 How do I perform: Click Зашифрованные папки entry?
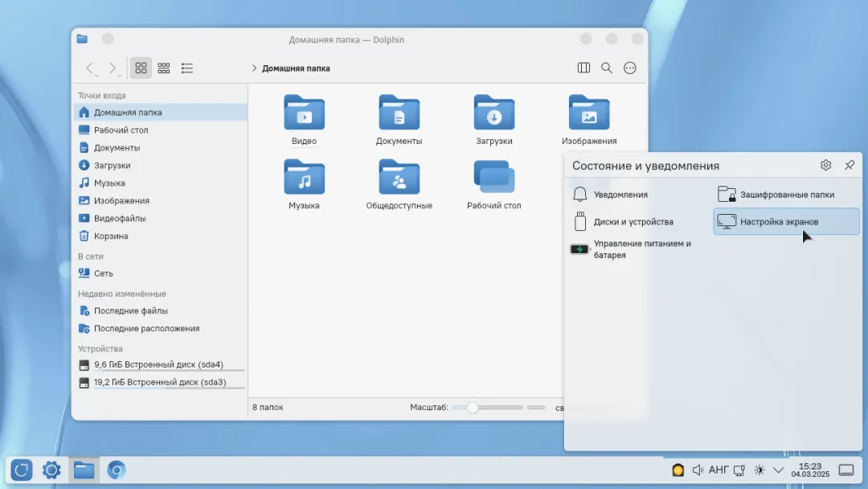(x=786, y=195)
